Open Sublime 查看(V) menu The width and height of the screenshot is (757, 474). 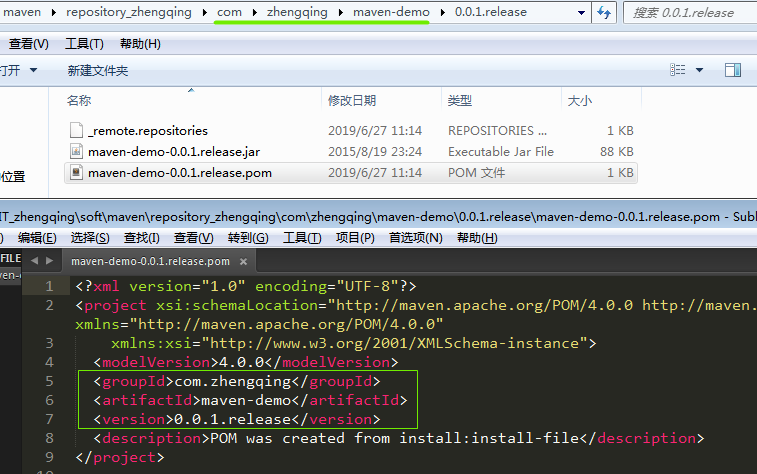[x=194, y=238]
